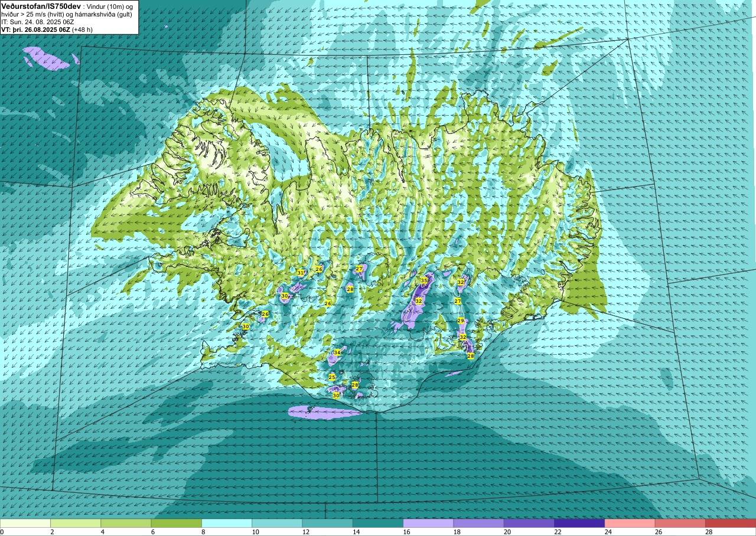Click the Veðurstofan/IS750dev title text

click(x=41, y=5)
